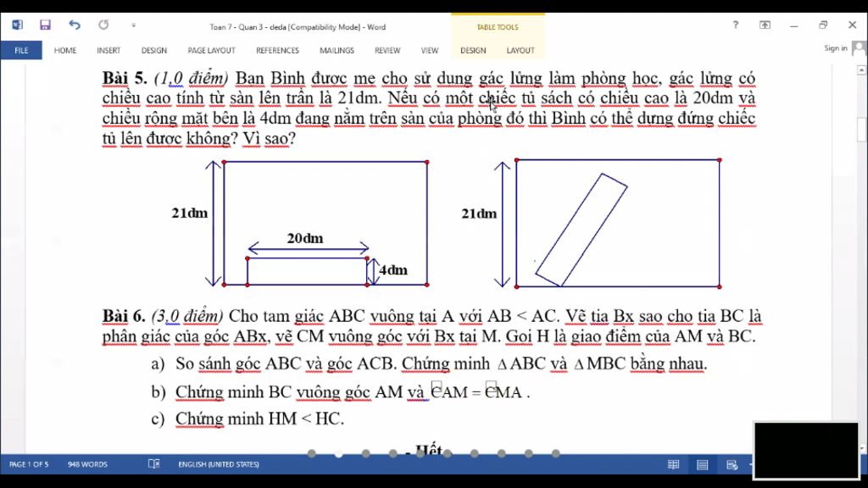
Task: Open the FILE tab
Action: coord(21,50)
